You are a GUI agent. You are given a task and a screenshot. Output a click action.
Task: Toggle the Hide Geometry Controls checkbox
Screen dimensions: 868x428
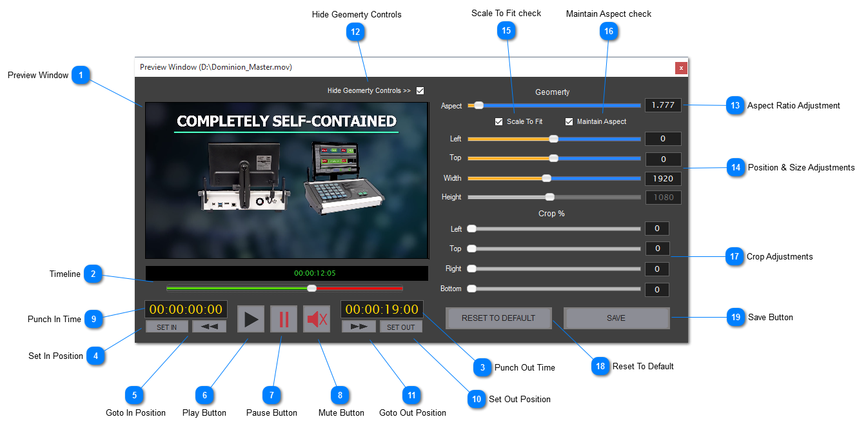point(420,90)
